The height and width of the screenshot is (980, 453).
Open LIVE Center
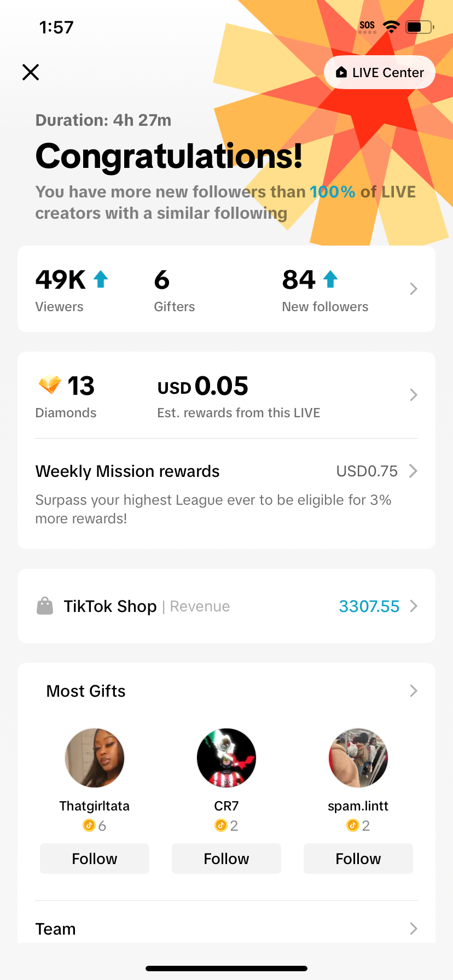point(380,72)
